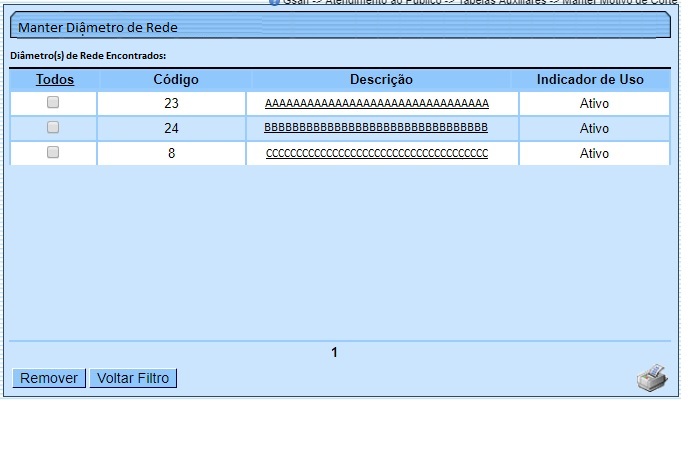Click the Ativo status in row 23
The height and width of the screenshot is (468, 693).
(594, 103)
